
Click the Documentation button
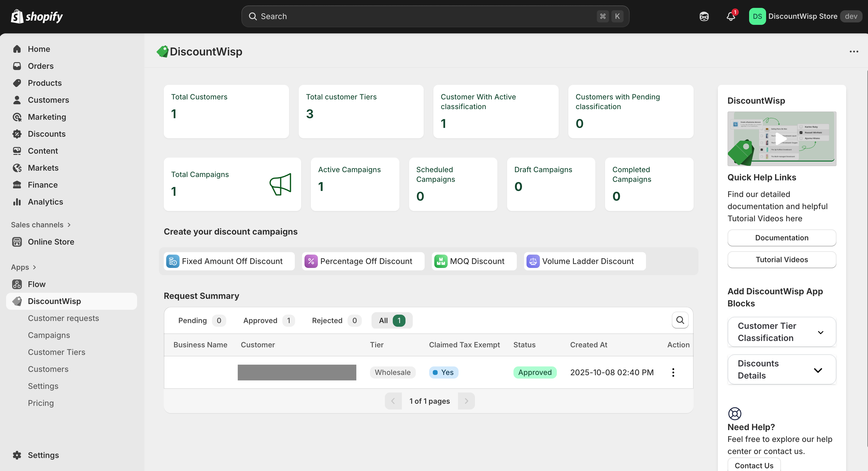tap(781, 238)
